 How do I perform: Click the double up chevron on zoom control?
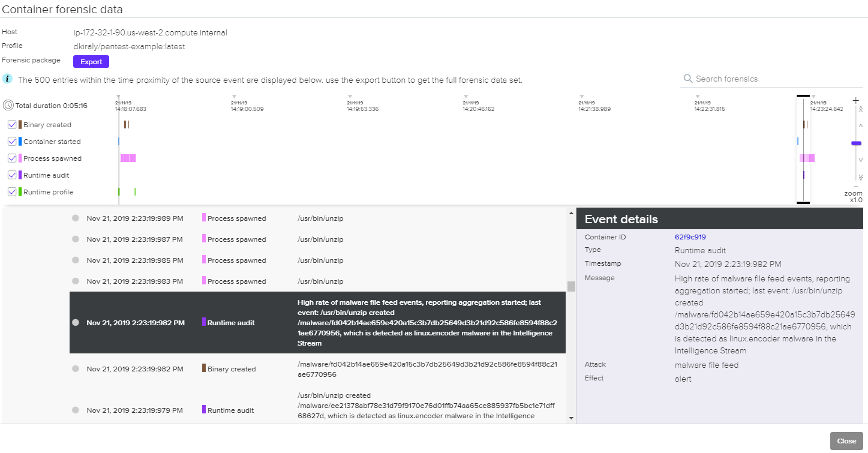[x=861, y=110]
